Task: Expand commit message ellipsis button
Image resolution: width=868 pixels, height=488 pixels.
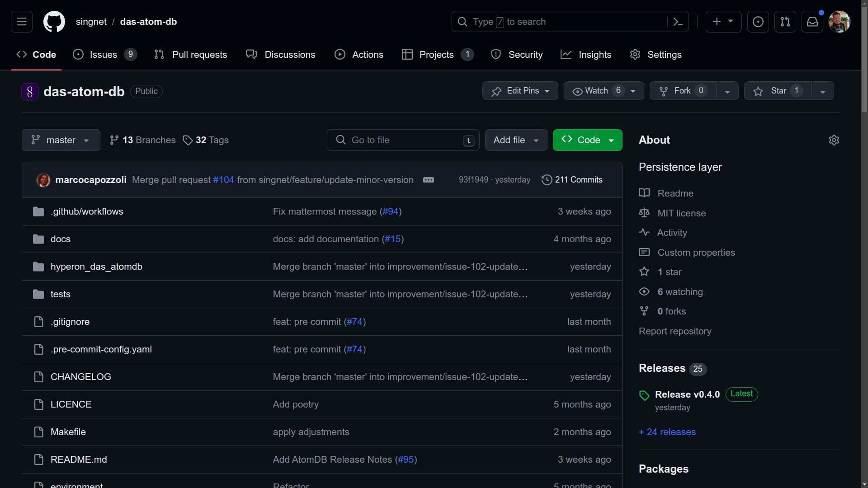Action: (429, 180)
